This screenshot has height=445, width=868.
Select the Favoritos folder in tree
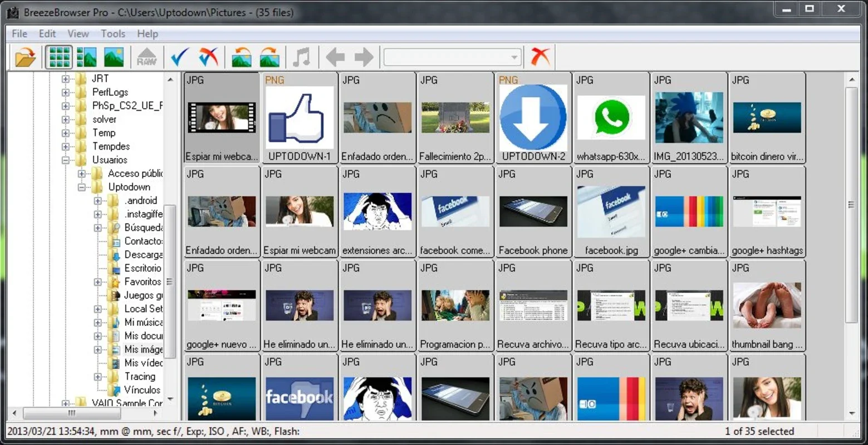tap(143, 281)
